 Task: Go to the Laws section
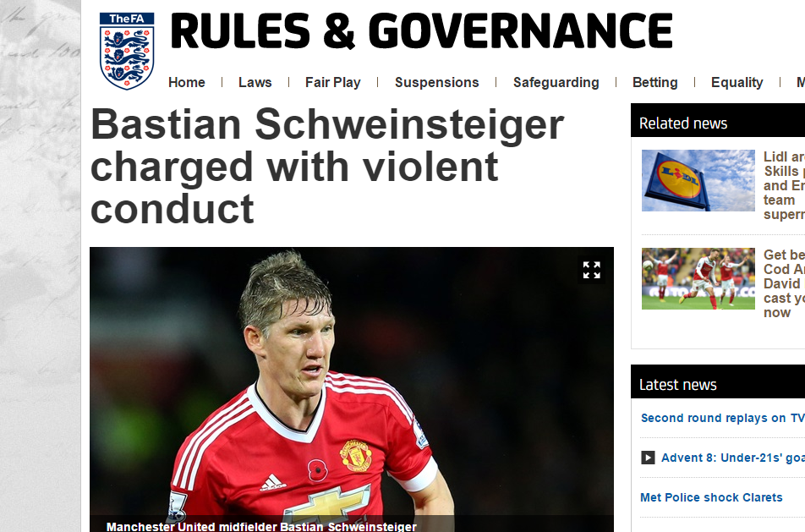255,82
